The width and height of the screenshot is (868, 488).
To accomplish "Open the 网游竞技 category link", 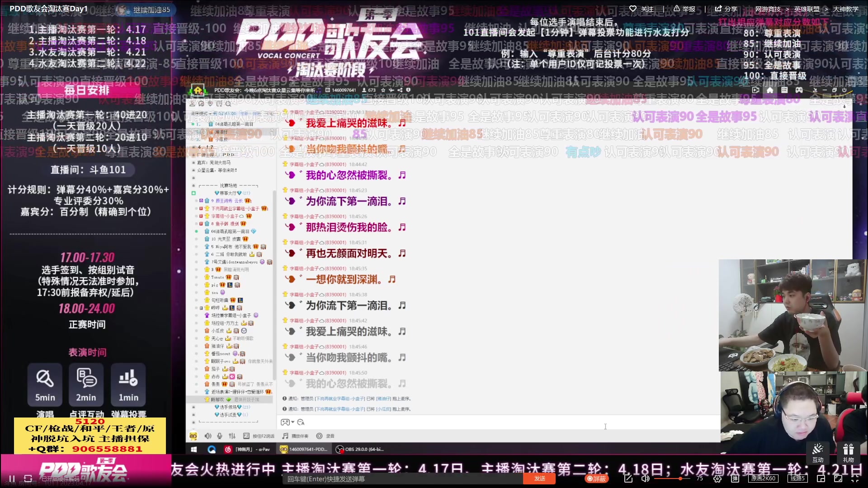I will [768, 9].
